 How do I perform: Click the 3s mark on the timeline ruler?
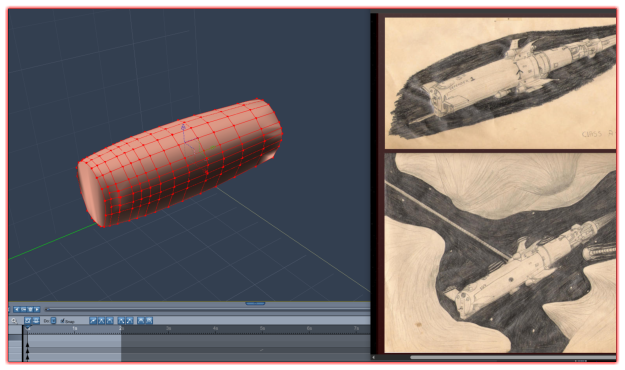[x=169, y=329]
